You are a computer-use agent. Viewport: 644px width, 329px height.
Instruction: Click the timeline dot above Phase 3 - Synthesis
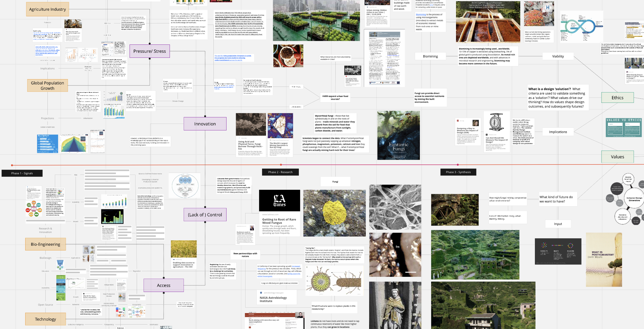tap(458, 165)
